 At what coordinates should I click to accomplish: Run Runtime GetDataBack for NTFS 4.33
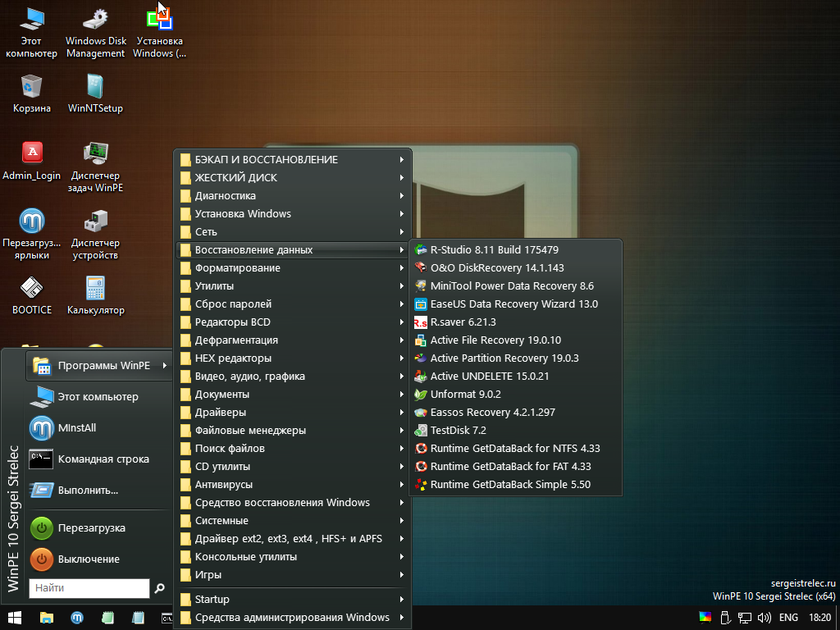point(515,449)
